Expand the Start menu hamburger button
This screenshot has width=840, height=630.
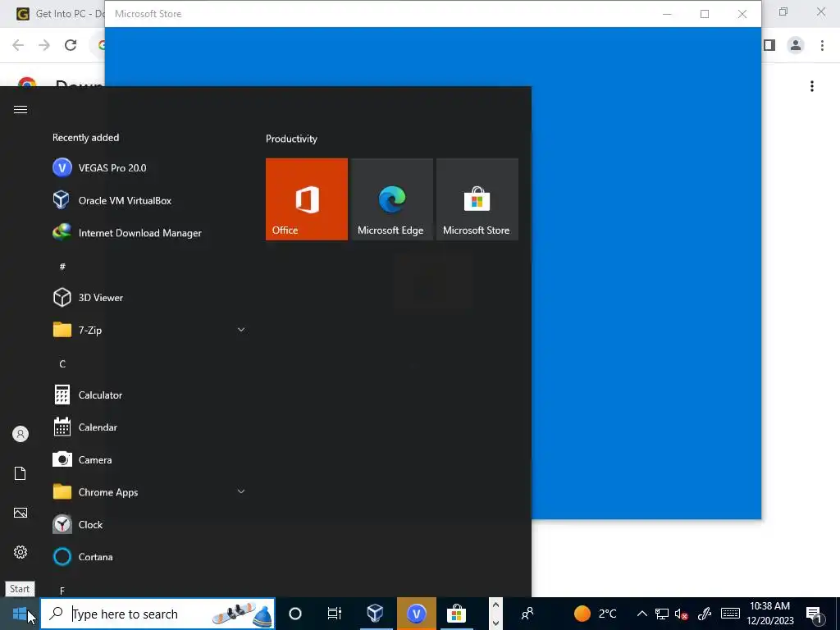tap(21, 110)
